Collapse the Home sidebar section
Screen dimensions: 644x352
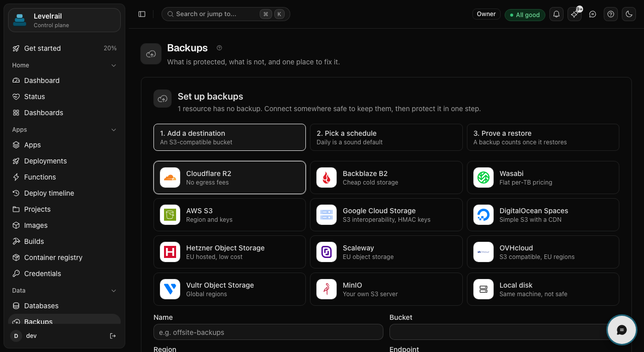[x=114, y=65]
